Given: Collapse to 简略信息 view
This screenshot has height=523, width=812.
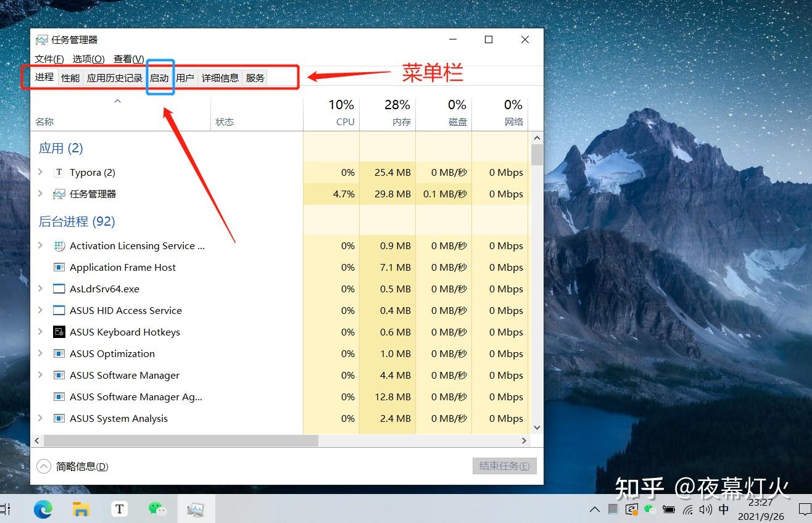Looking at the screenshot, I should click(73, 467).
